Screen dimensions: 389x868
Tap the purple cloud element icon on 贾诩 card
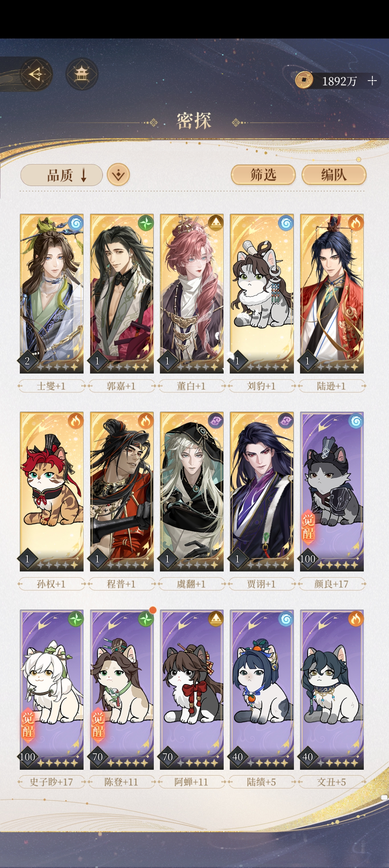(x=286, y=421)
